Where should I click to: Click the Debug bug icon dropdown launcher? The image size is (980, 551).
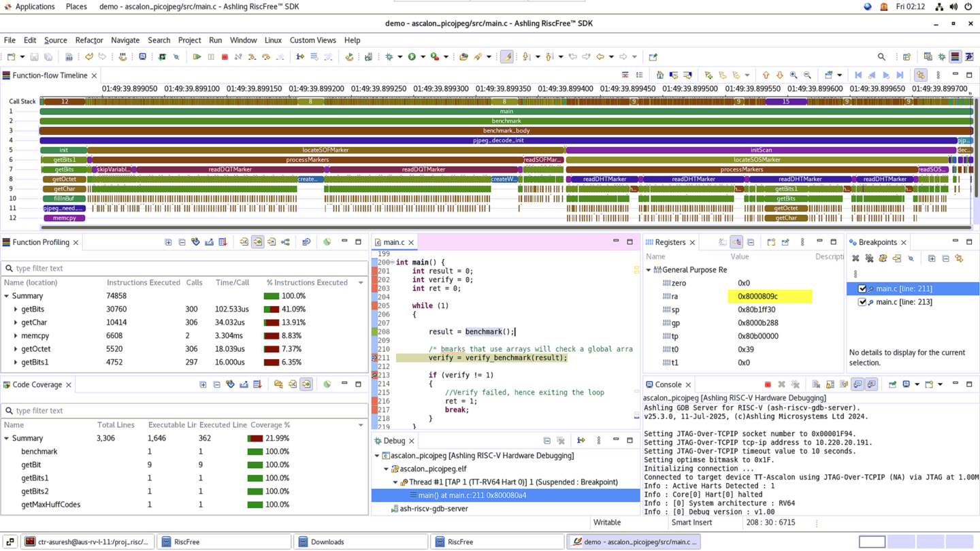389,57
